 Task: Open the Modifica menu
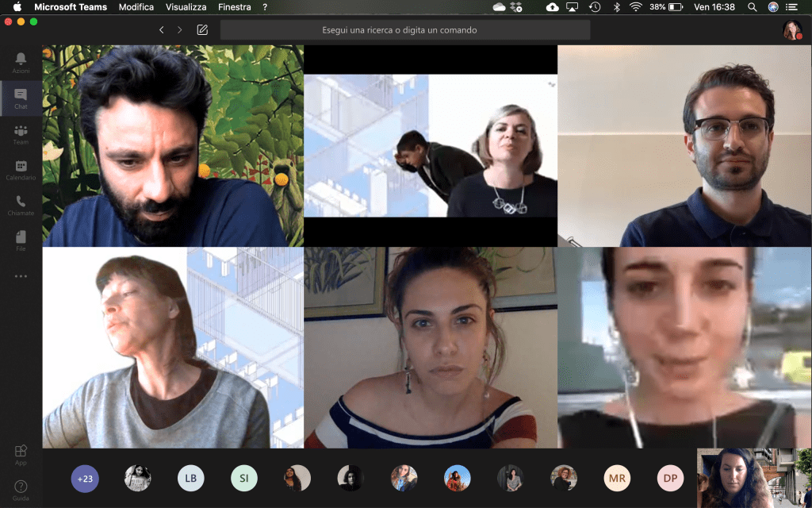[136, 7]
